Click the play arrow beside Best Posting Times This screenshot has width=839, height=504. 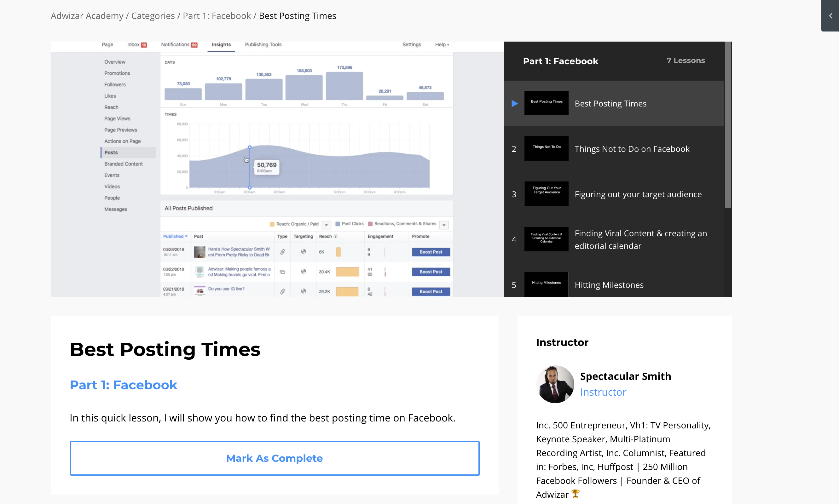click(x=514, y=104)
